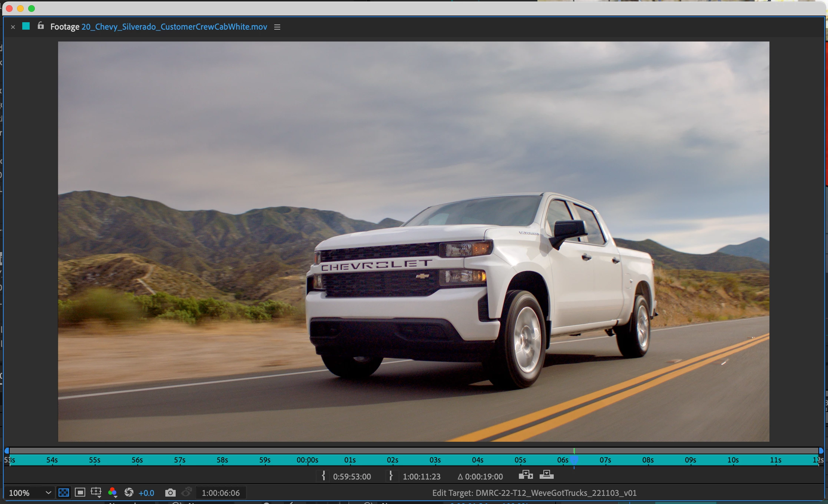Close the Footage panel tab

pos(13,27)
